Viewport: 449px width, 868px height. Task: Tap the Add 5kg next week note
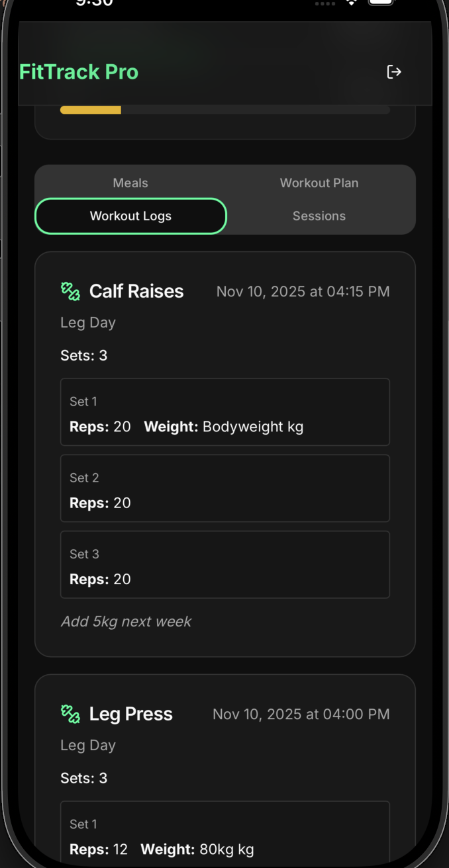126,621
